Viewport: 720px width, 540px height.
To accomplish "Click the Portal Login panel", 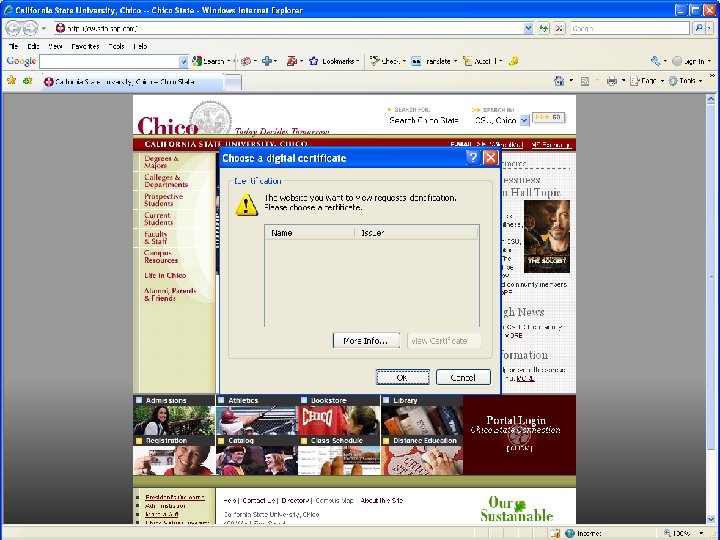I will 519,435.
